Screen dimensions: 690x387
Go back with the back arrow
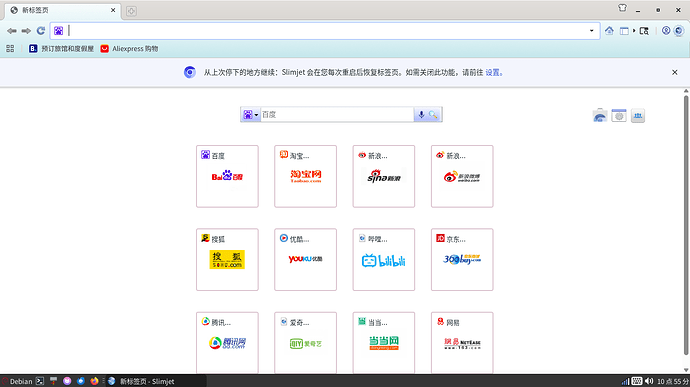tap(12, 31)
